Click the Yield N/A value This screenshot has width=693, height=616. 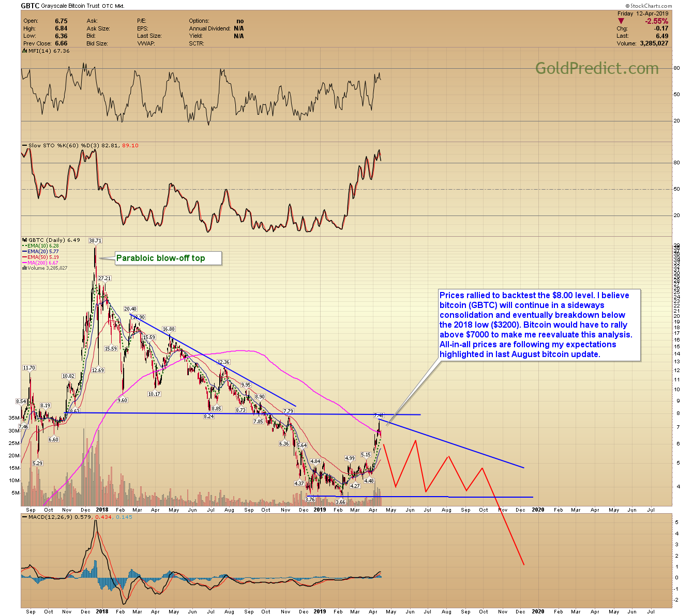pos(239,36)
